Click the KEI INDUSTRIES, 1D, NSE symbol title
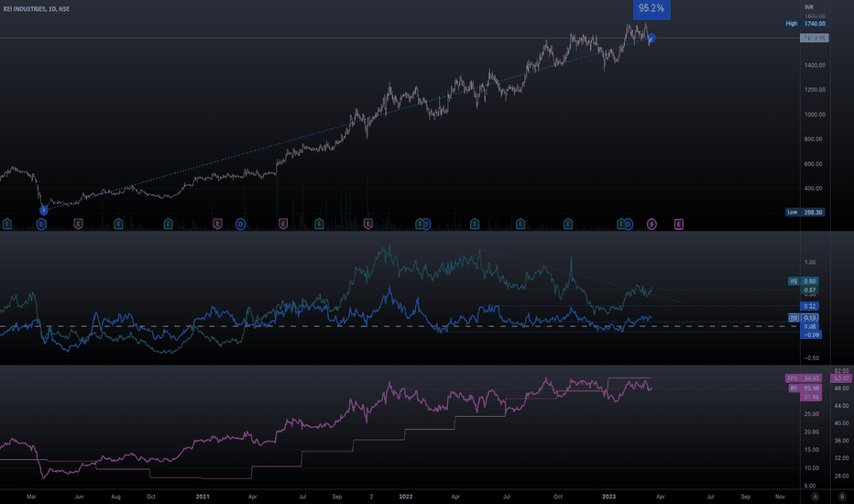The height and width of the screenshot is (504, 854). (36, 9)
